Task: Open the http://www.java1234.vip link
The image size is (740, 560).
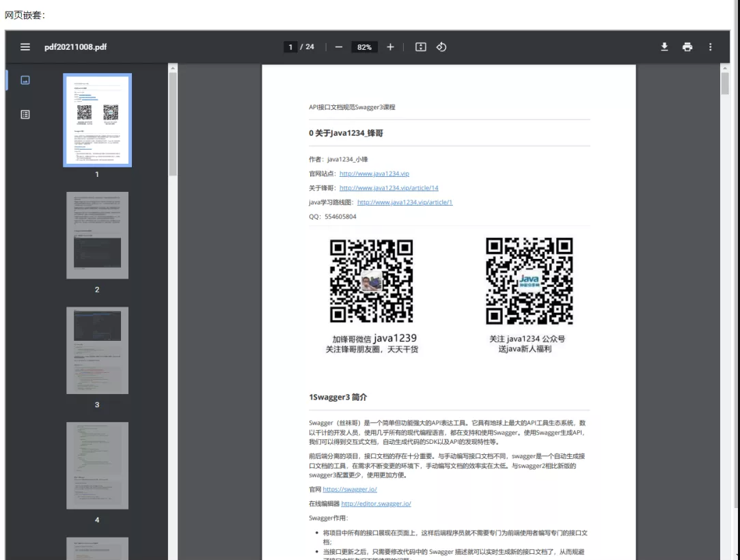Action: click(x=374, y=173)
